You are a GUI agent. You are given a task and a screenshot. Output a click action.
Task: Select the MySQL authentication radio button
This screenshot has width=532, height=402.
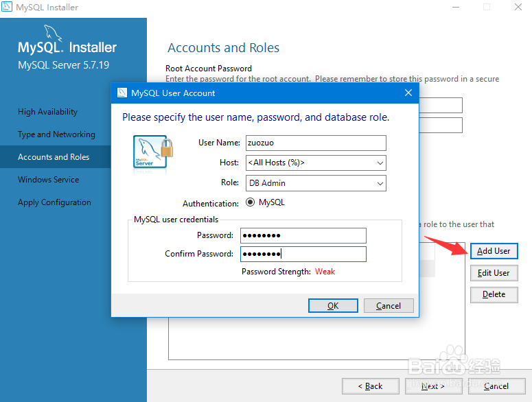[x=250, y=202]
